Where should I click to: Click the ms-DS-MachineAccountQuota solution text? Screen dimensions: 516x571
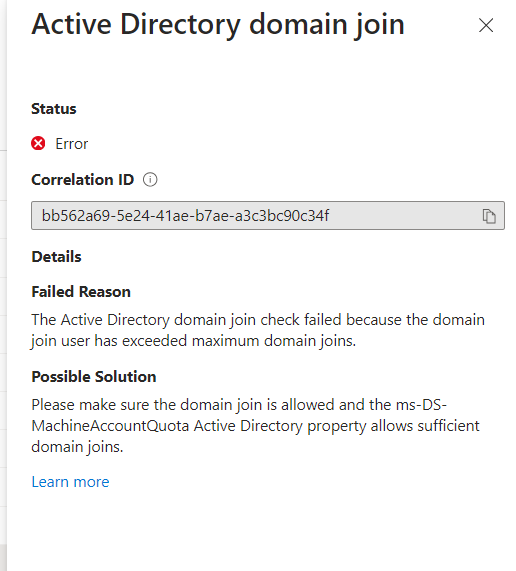pyautogui.click(x=256, y=426)
